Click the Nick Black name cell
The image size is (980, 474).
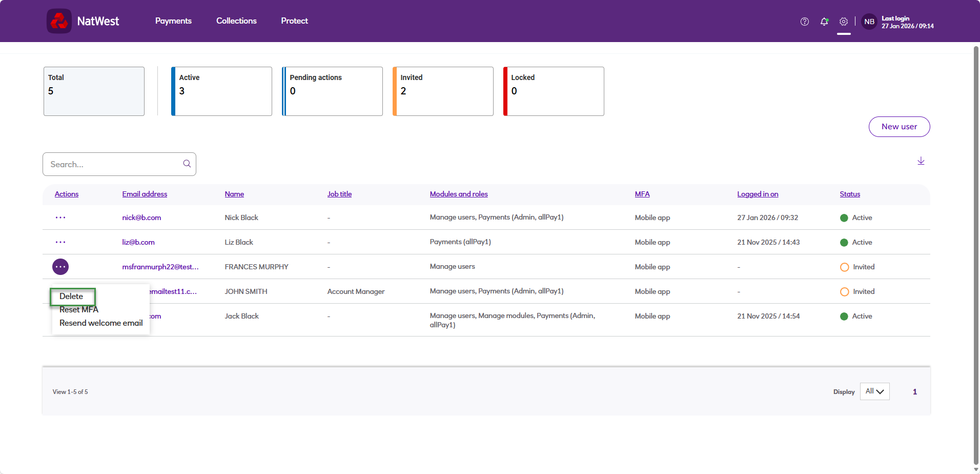[x=241, y=218]
